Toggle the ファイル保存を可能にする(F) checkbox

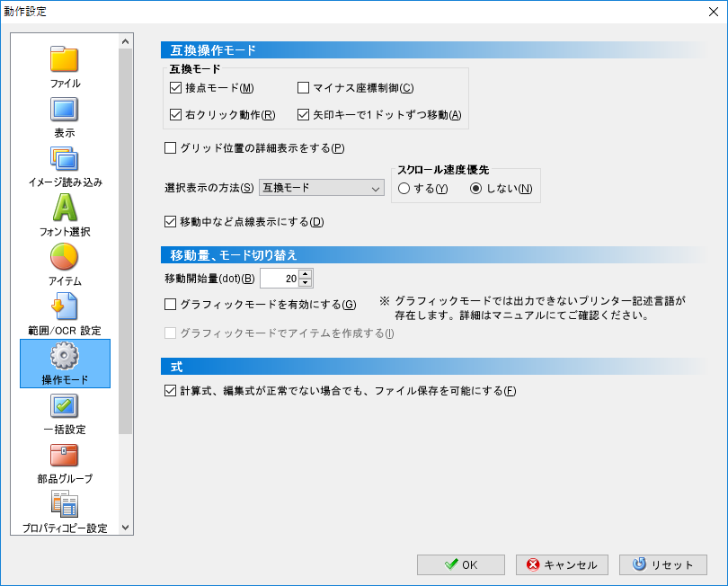click(171, 391)
